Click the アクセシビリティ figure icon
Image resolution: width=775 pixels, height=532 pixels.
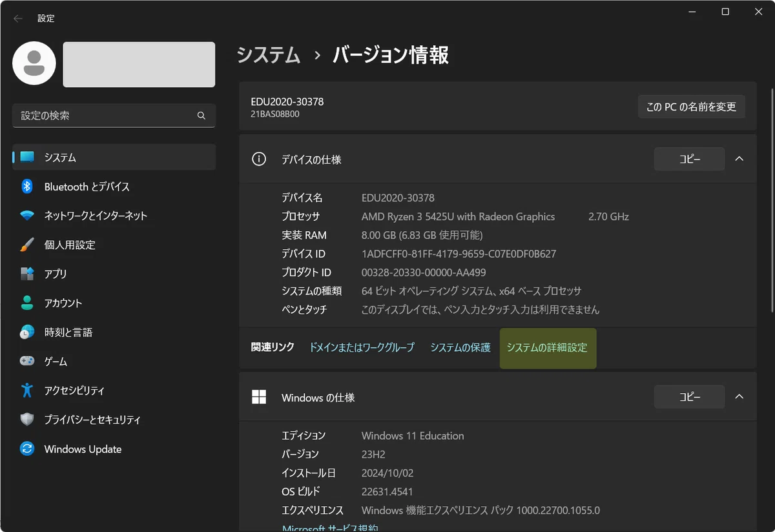pyautogui.click(x=27, y=391)
